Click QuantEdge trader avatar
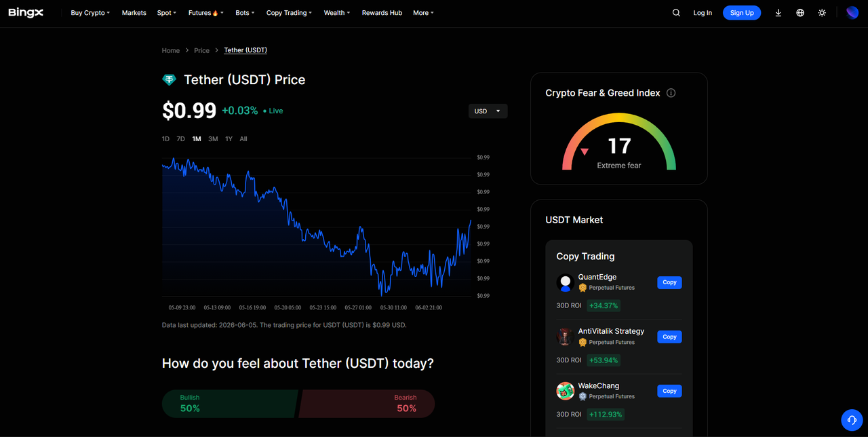The image size is (868, 437). coord(566,282)
